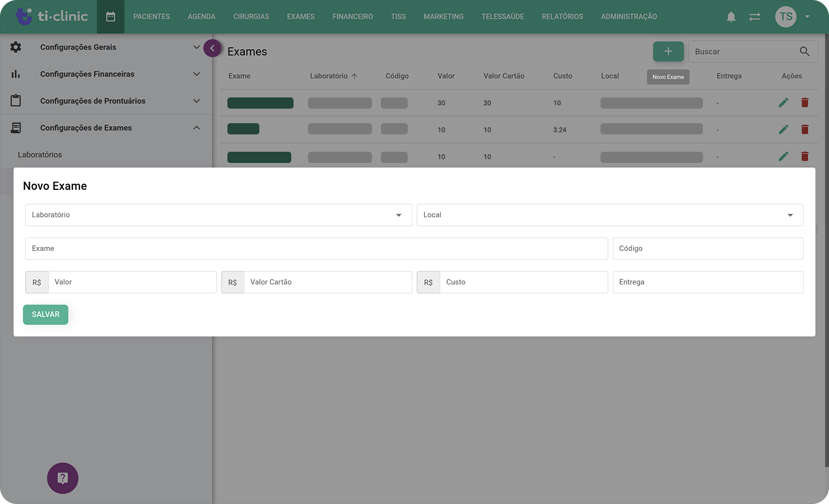Open the Laboratório dropdown
Image resolution: width=829 pixels, height=504 pixels.
[x=218, y=215]
